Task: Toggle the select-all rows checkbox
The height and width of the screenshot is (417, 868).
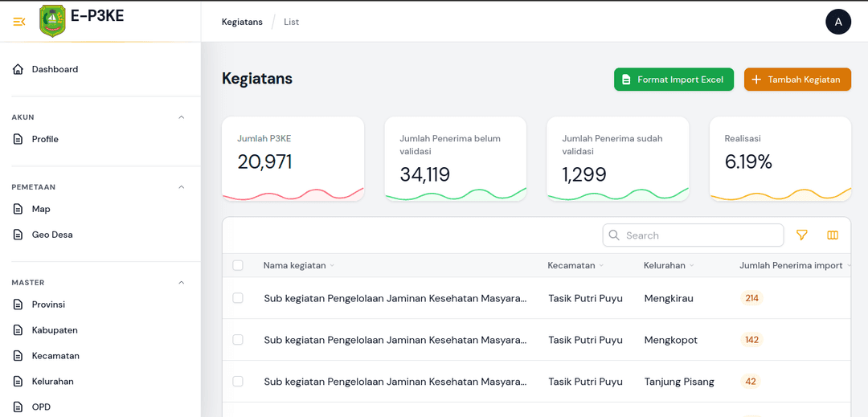Action: pos(238,265)
